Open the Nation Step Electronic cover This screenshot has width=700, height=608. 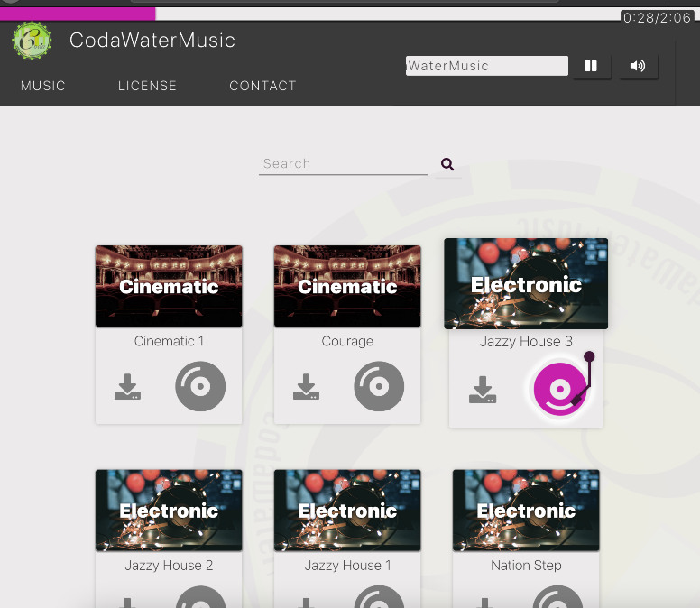(526, 511)
